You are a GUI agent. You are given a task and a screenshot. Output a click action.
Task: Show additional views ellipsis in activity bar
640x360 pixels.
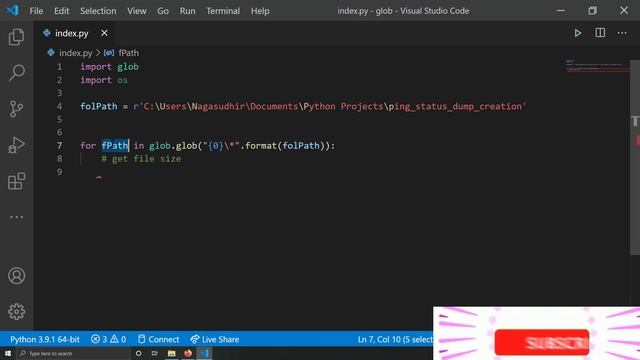pos(16,217)
